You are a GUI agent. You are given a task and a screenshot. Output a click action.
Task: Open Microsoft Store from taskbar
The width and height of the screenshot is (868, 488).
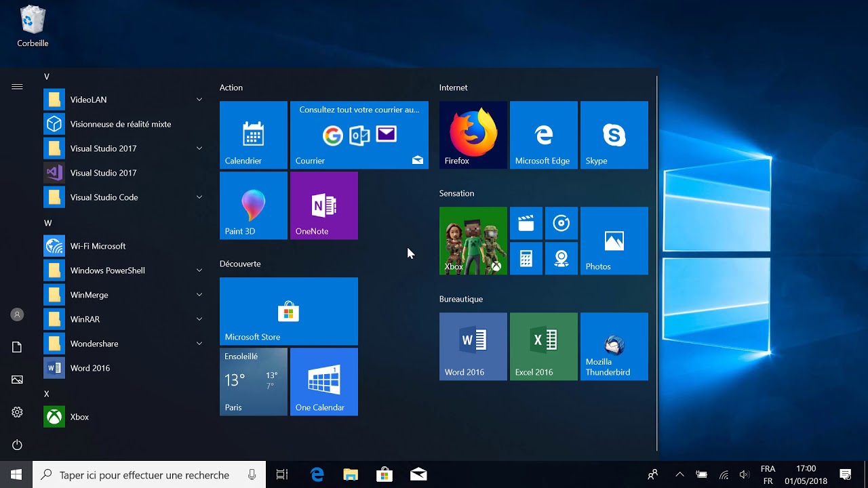pos(384,475)
